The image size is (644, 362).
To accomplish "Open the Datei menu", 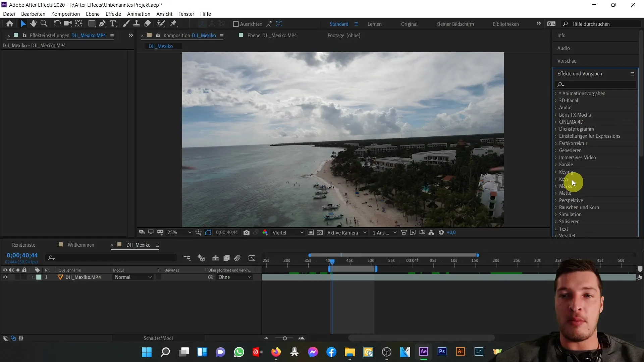I will coord(9,14).
